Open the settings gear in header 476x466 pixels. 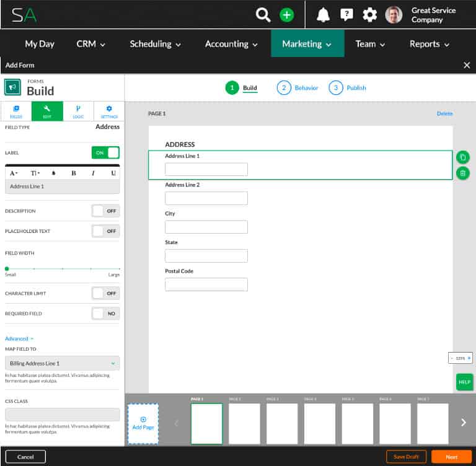tap(369, 15)
